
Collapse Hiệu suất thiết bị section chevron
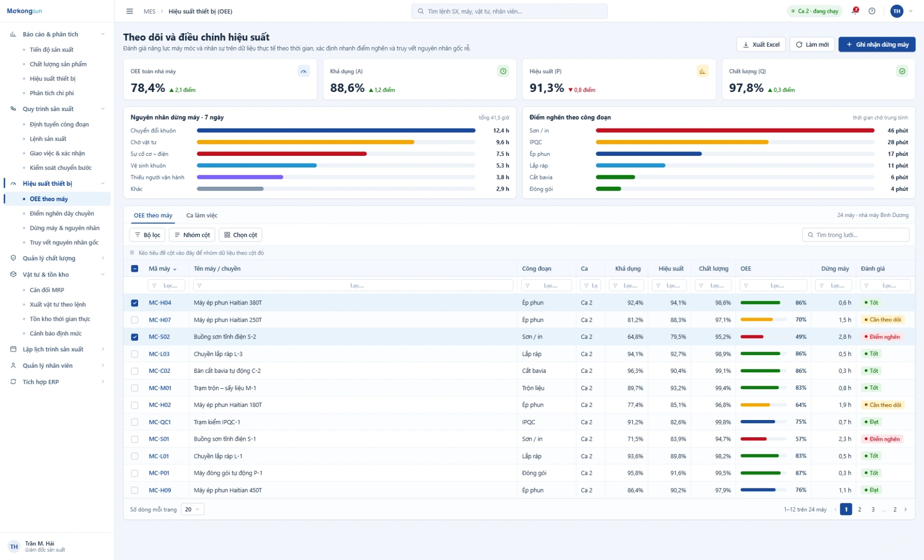[x=103, y=183]
